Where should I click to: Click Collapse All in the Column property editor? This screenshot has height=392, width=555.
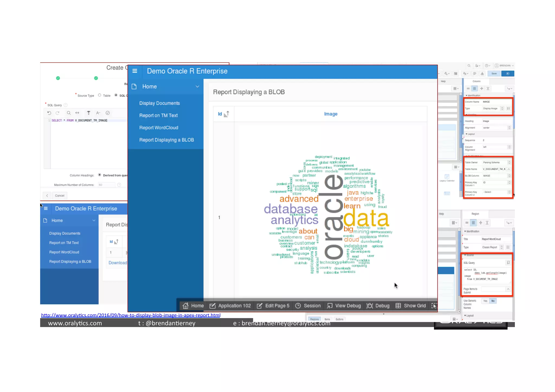[482, 89]
